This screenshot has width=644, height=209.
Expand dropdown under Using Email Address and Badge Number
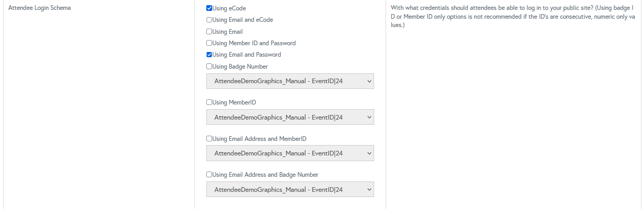pyautogui.click(x=290, y=190)
